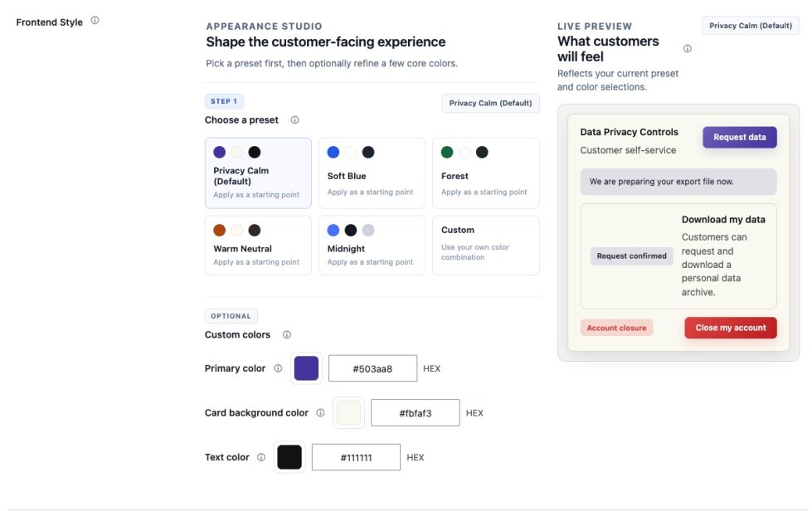Select the Privacy Calm (Default) preset card

pos(258,173)
